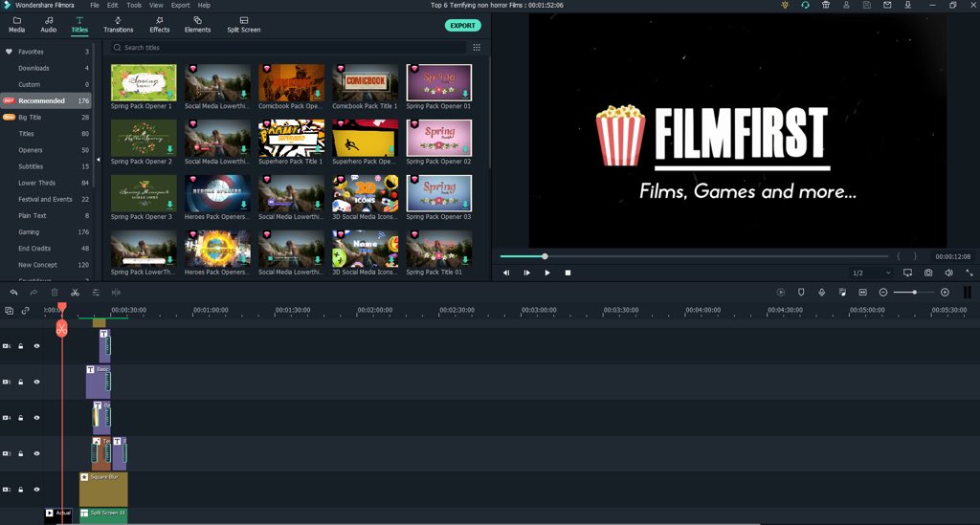Viewport: 980px width, 525px height.
Task: Redo the timeline action
Action: click(33, 293)
